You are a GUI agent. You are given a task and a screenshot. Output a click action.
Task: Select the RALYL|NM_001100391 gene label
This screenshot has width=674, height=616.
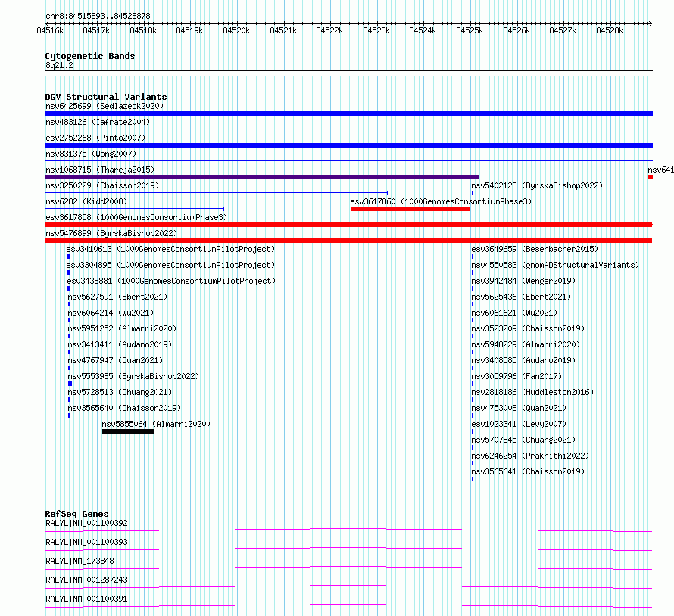tap(86, 599)
